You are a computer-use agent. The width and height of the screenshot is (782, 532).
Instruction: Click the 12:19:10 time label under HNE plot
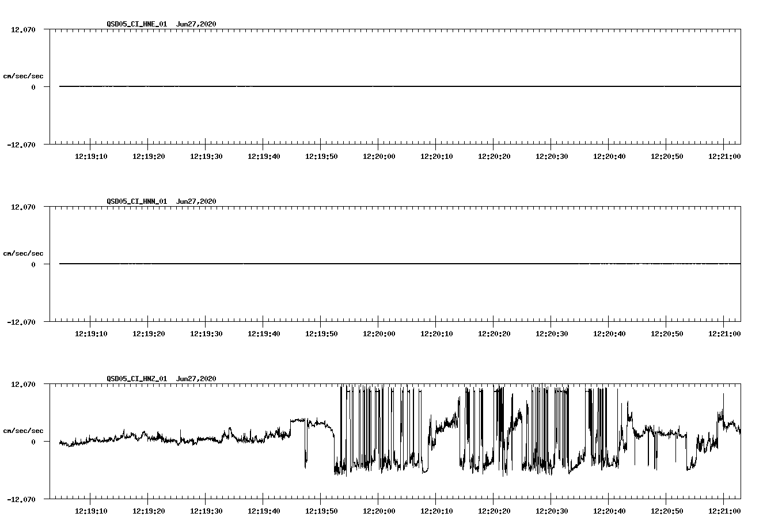(x=91, y=157)
